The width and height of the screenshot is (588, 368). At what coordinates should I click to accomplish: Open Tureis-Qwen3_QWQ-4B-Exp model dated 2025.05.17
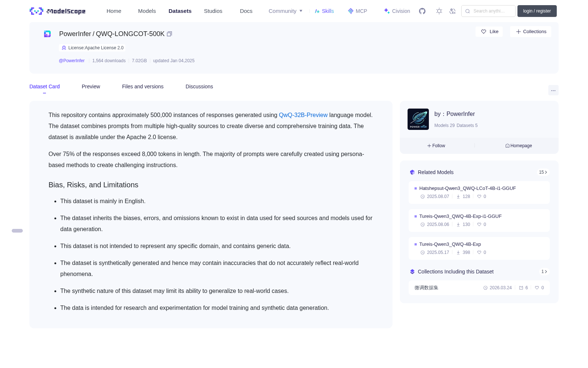(479, 248)
